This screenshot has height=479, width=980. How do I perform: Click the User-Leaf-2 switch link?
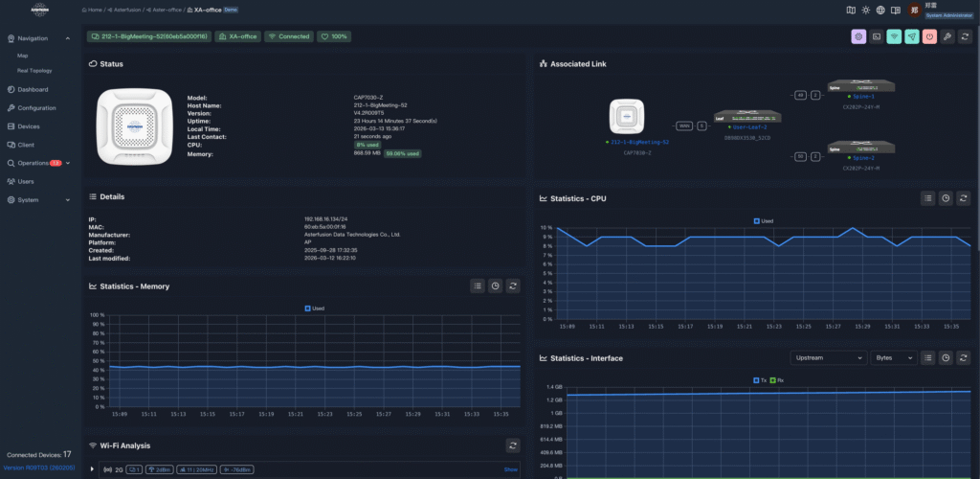[x=750, y=125]
